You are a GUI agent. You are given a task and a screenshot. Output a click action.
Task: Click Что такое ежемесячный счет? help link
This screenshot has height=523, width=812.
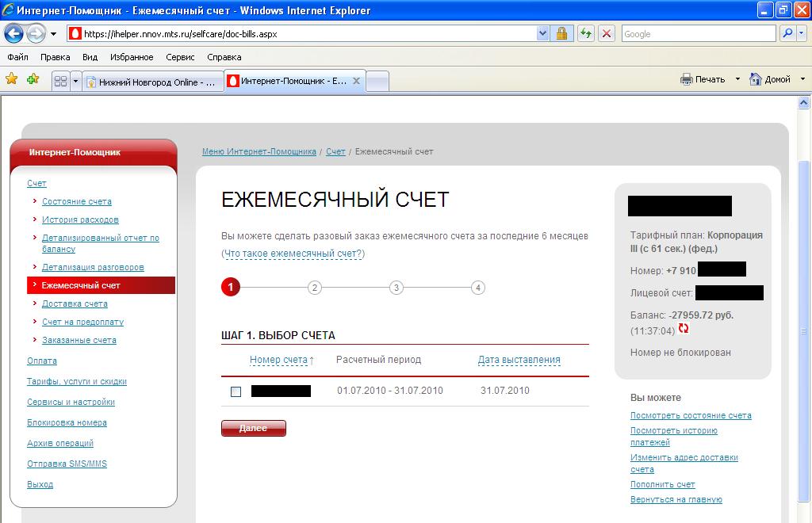pos(293,254)
